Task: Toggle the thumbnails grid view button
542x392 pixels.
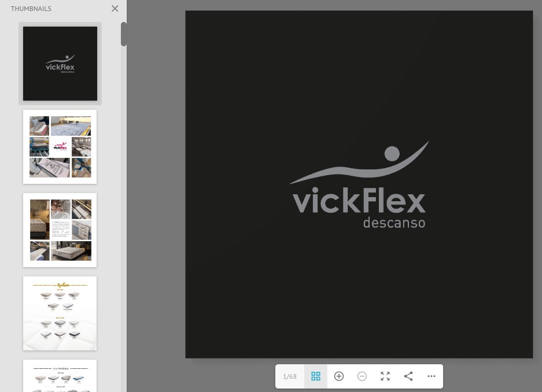Action: pyautogui.click(x=316, y=376)
